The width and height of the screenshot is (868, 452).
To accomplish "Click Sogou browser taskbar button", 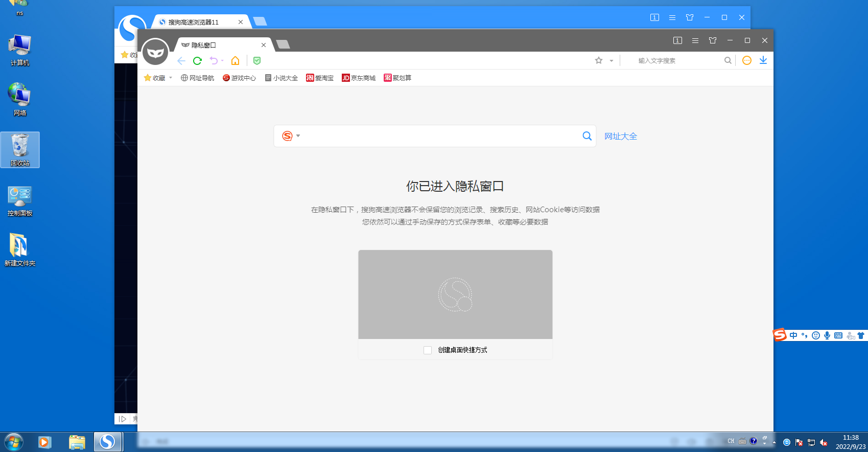I will click(108, 442).
